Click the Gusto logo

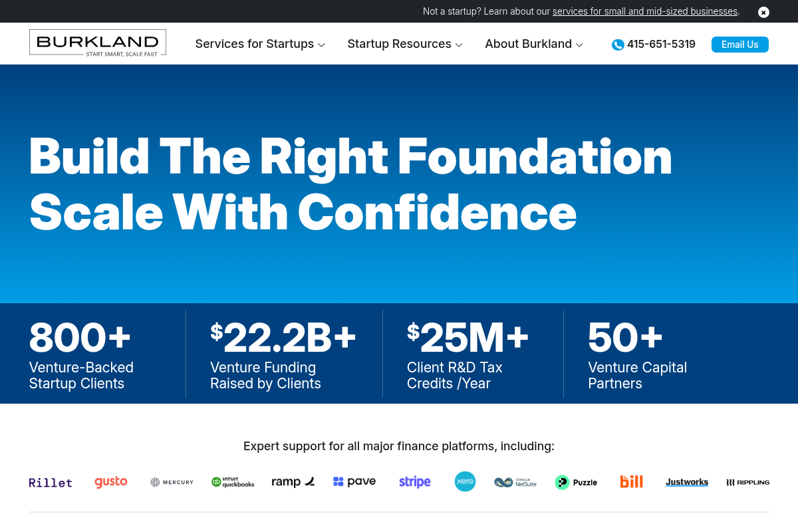coord(110,481)
